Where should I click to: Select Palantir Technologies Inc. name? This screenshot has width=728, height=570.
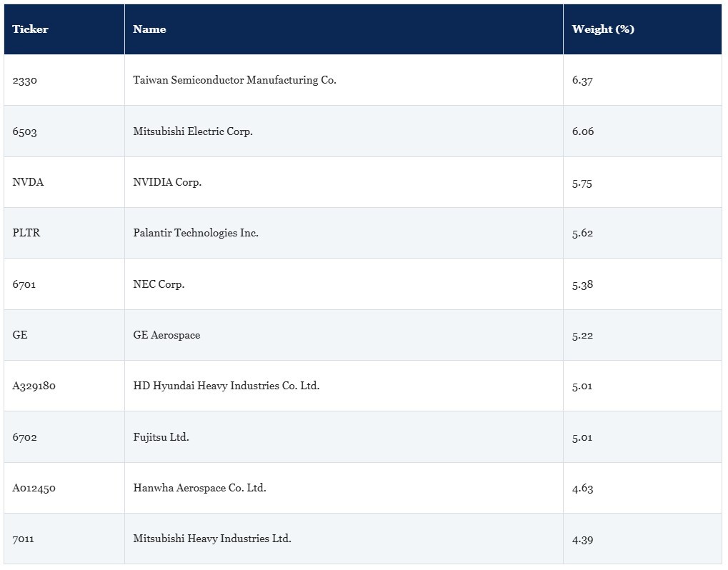(196, 233)
